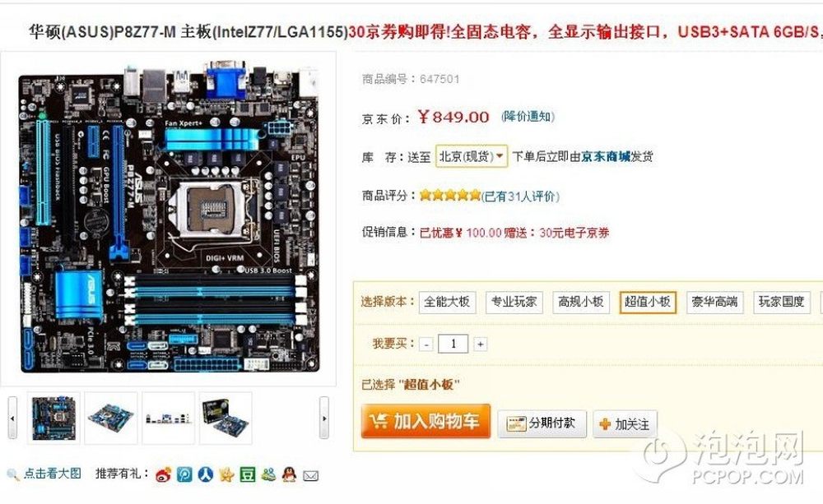Click the magnifier view-large-image icon
The image size is (823, 504).
coord(12,474)
